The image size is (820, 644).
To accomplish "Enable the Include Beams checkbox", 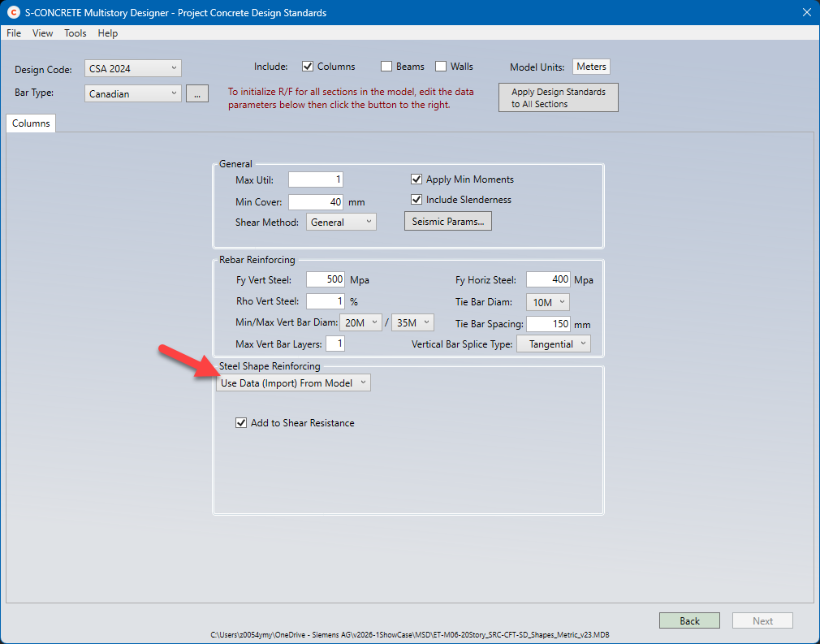I will [x=386, y=67].
